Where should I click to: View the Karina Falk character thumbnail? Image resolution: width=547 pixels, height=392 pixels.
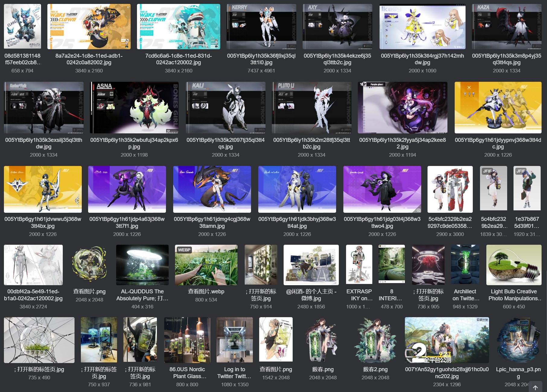(44, 107)
